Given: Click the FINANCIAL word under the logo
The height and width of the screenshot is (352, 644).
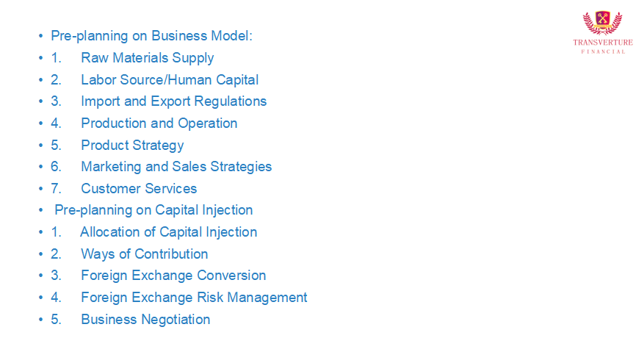Looking at the screenshot, I should tap(603, 51).
